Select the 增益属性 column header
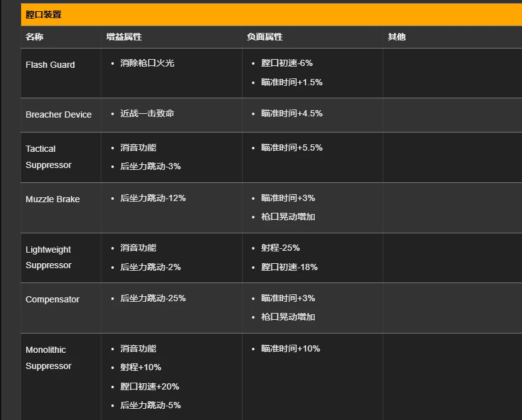Viewport: 522px width, 420px height. click(x=124, y=37)
